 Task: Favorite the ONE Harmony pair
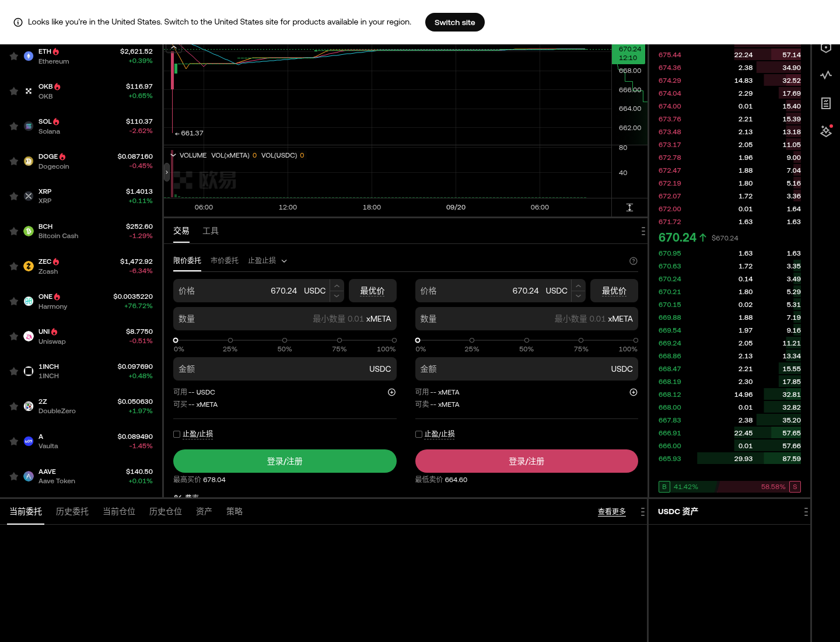click(14, 301)
